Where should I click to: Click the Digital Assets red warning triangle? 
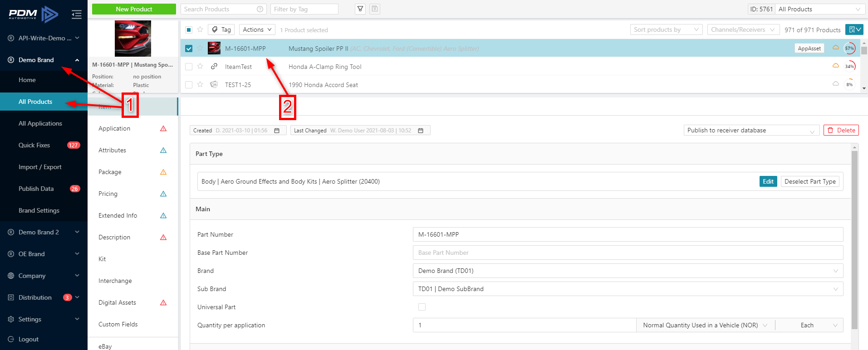tap(163, 303)
